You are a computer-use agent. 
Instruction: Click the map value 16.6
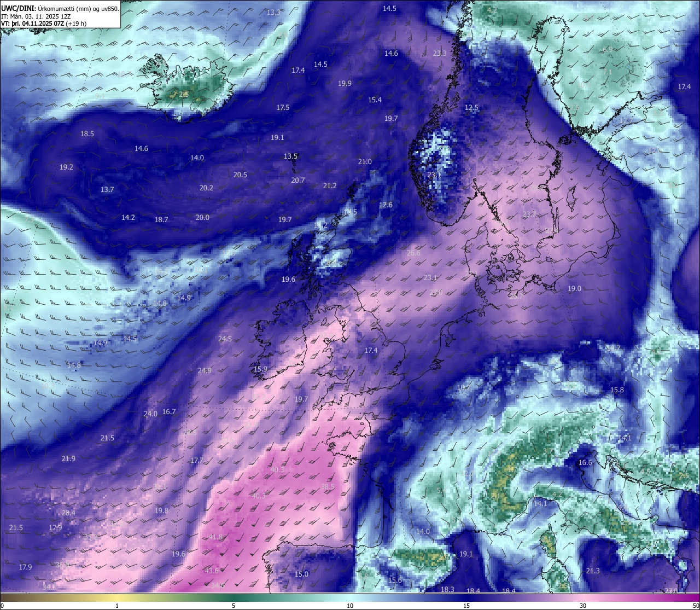(x=585, y=463)
